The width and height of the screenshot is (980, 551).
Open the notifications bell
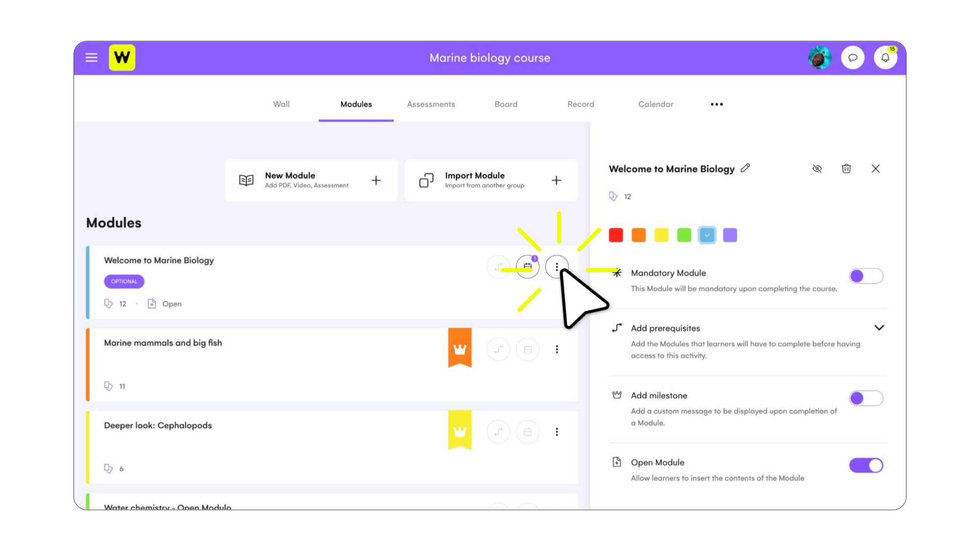(x=886, y=58)
